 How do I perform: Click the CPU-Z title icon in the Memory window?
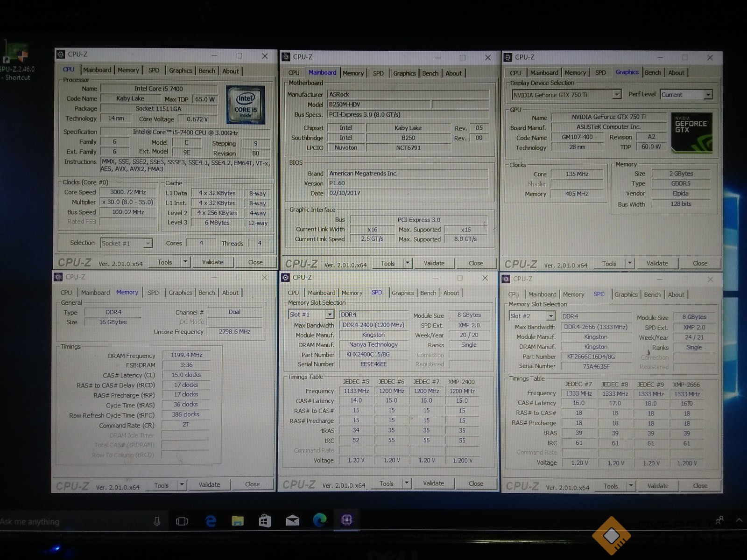point(58,277)
